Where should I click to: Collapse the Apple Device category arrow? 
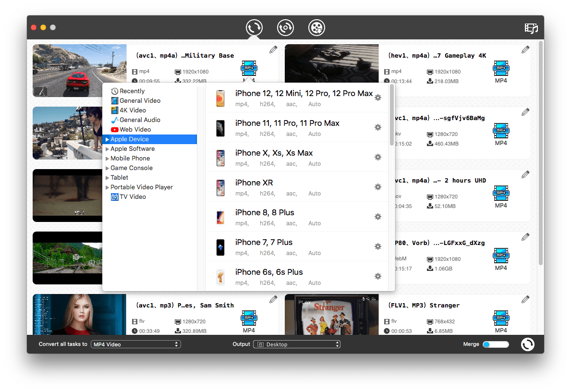107,139
